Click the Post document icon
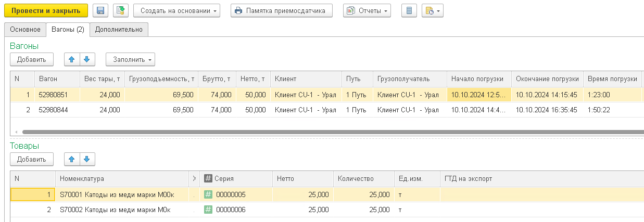 coord(120,10)
